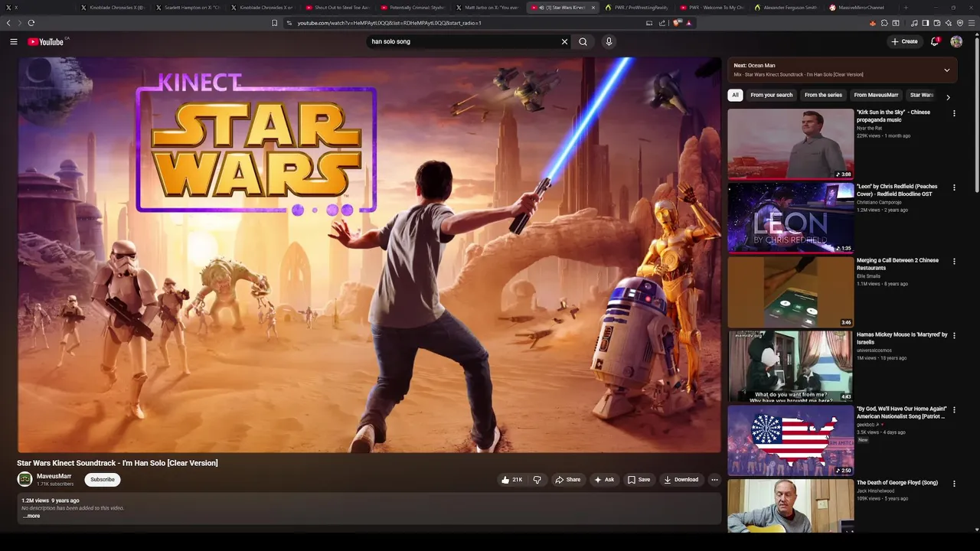Go back with browser back arrow

8,23
